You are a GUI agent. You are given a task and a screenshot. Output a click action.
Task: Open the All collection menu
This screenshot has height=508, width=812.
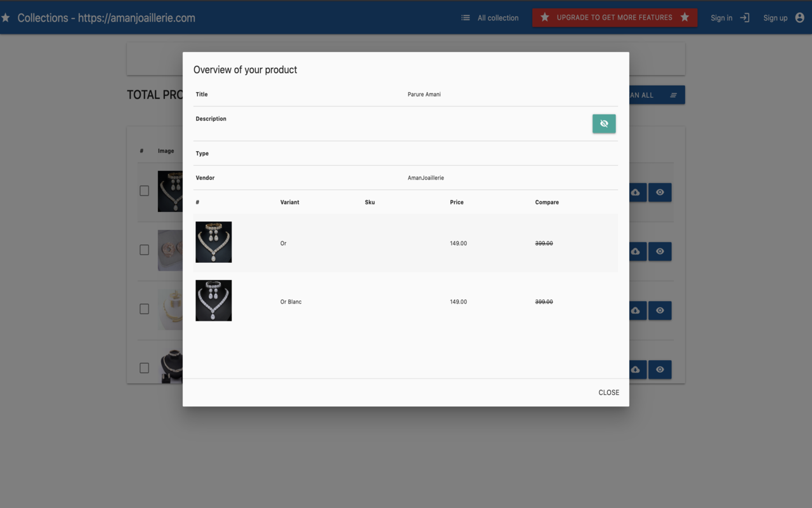(498, 18)
